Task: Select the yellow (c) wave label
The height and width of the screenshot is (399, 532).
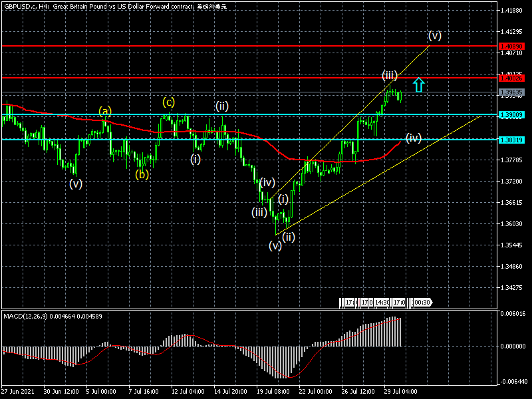Action: [x=169, y=102]
